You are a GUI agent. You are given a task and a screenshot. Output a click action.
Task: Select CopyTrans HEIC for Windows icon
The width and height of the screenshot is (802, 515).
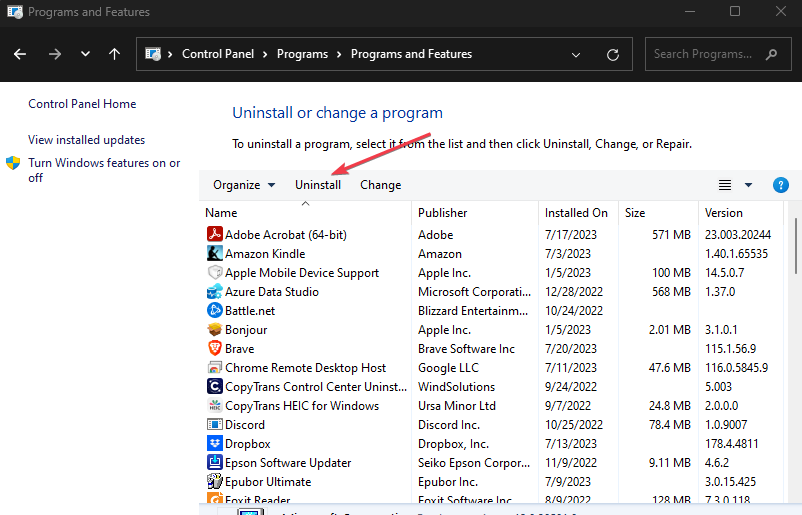pyautogui.click(x=214, y=406)
